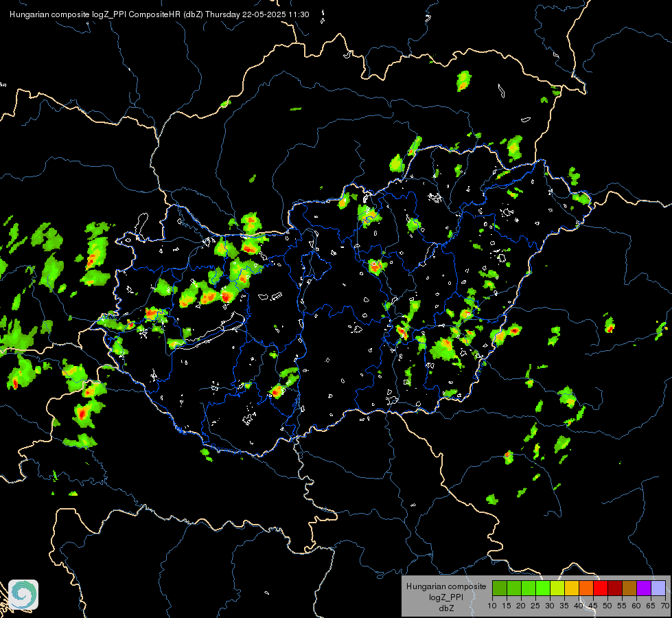Click the map title header text

coord(159,14)
